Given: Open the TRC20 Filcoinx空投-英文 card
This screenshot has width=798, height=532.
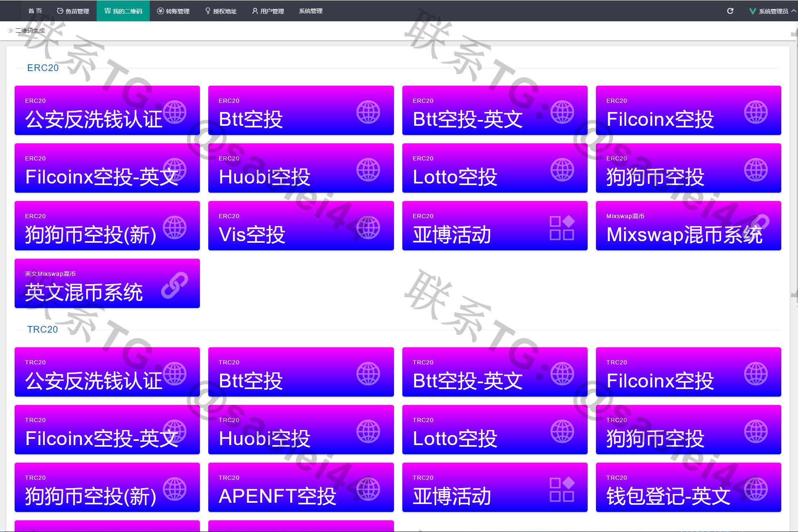Looking at the screenshot, I should pyautogui.click(x=107, y=430).
